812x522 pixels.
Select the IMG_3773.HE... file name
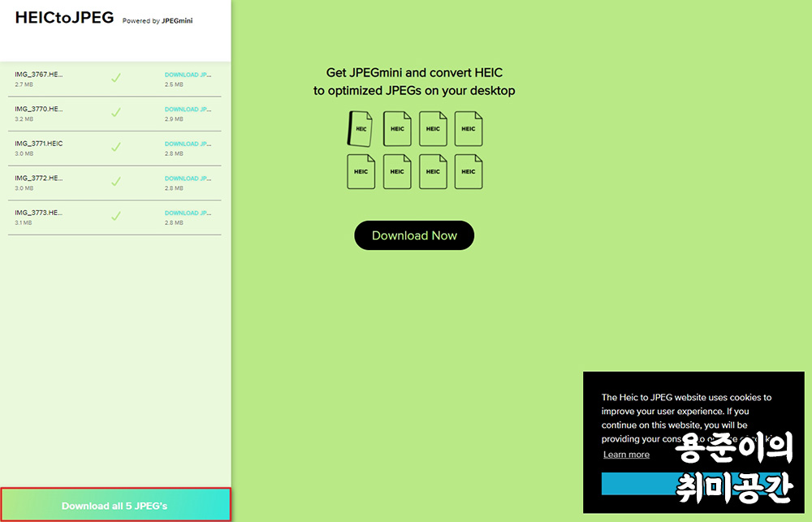coord(39,213)
